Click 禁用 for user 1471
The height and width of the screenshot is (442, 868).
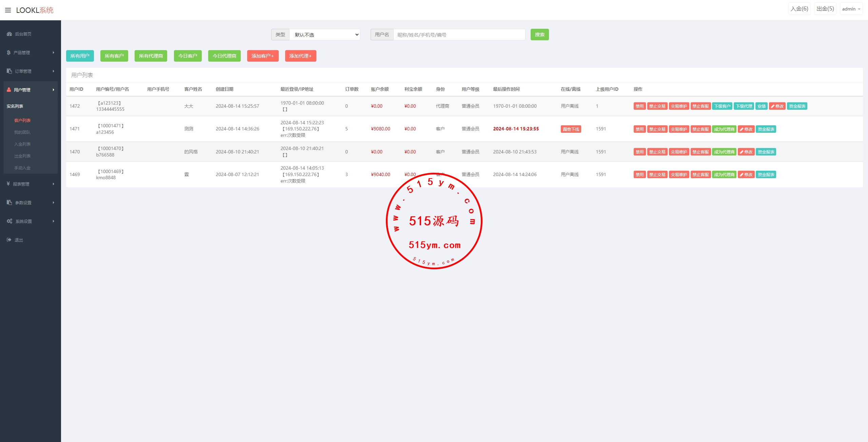639,129
